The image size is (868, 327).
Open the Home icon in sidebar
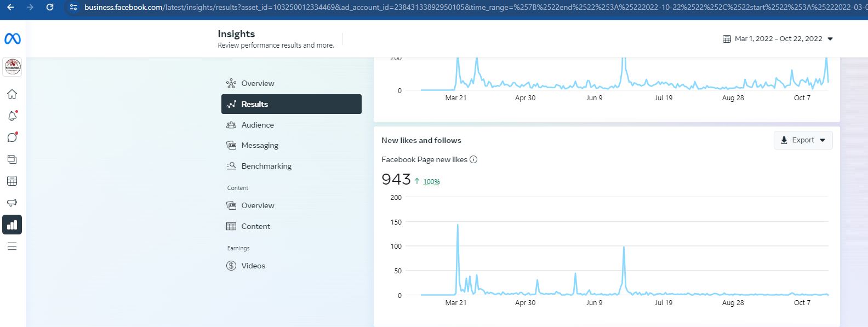[x=12, y=94]
